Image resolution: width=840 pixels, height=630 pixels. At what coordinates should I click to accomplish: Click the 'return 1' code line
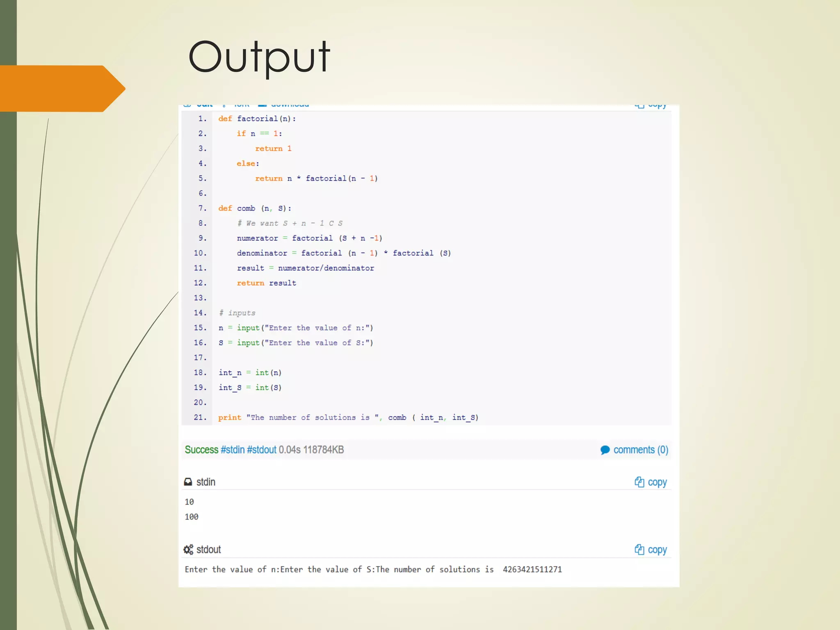point(273,148)
